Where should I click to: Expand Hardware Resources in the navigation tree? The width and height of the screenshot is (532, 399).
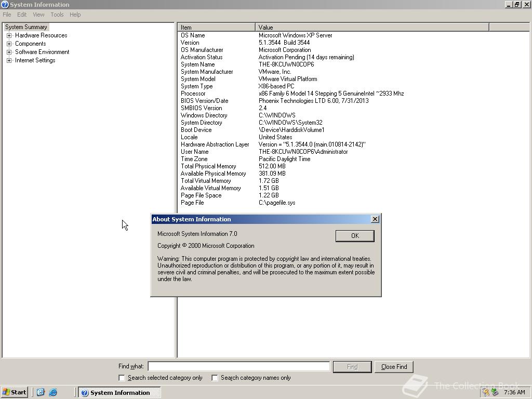(x=9, y=35)
